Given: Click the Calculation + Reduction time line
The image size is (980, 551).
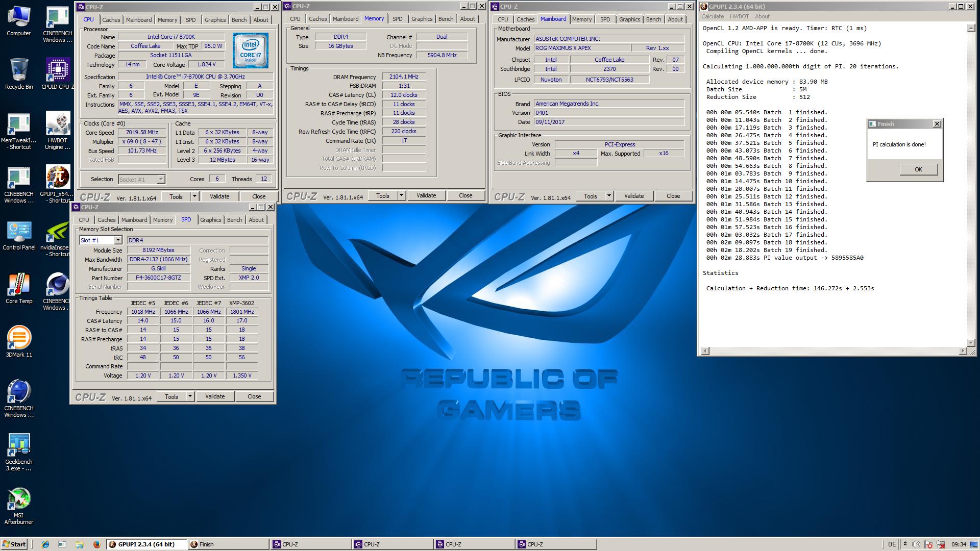Looking at the screenshot, I should coord(790,288).
